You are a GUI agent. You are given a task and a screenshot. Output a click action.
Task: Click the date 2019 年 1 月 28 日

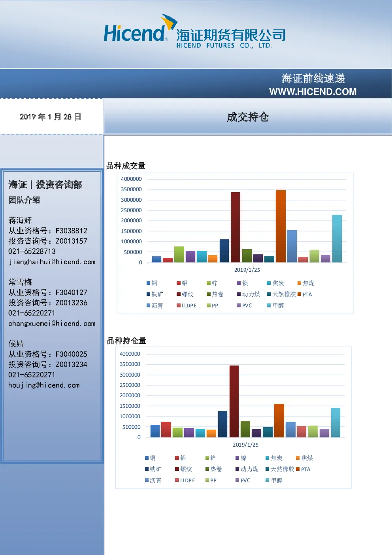click(51, 117)
